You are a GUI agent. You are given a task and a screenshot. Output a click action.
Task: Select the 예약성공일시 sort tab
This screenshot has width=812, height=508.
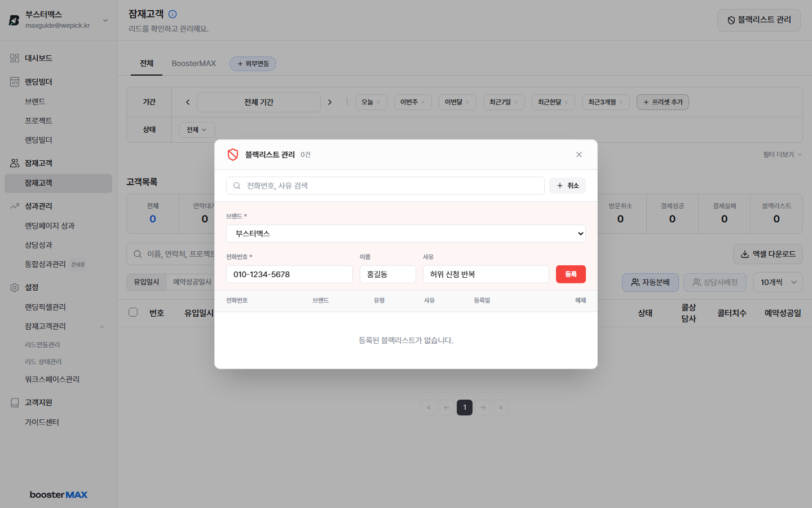coord(192,282)
